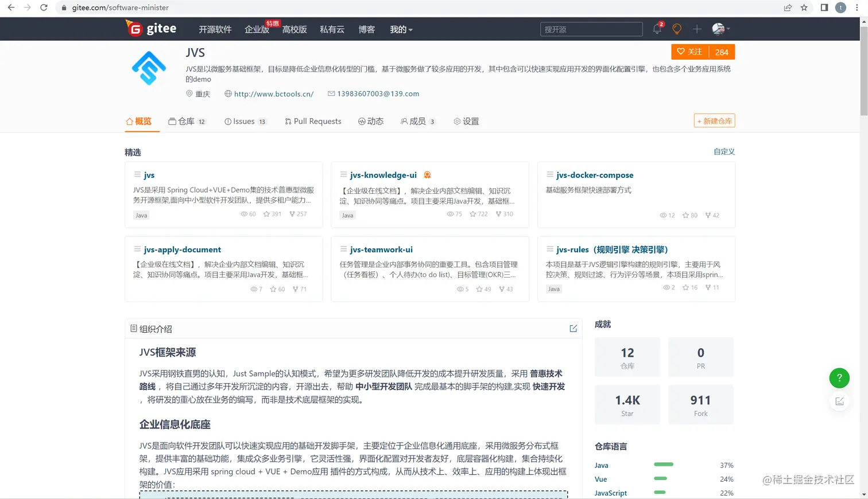
Task: Open the jvs-knowledge-ui repository
Action: [383, 175]
